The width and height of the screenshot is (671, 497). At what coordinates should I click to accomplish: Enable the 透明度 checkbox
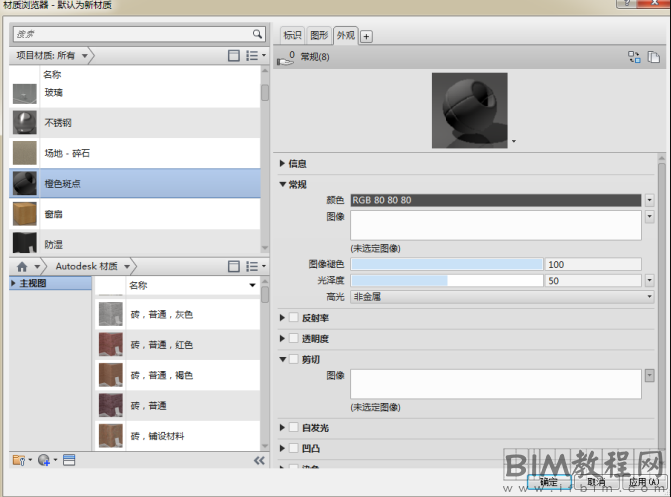click(293, 338)
